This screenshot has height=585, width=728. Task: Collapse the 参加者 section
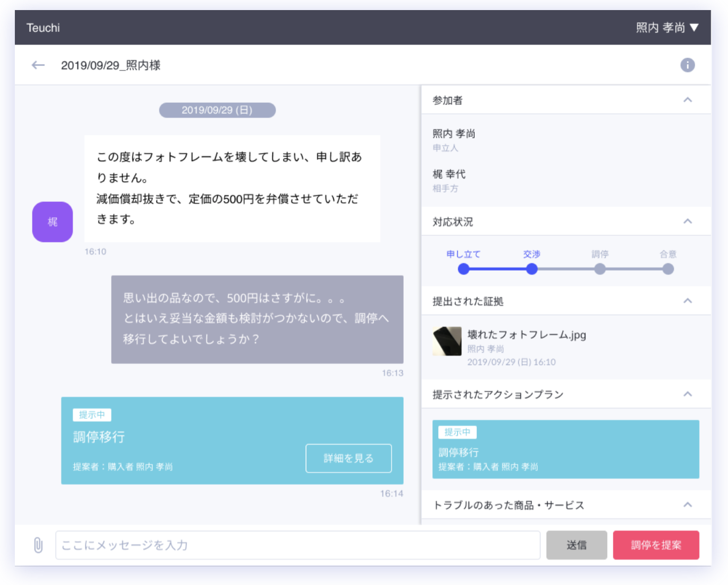(687, 100)
